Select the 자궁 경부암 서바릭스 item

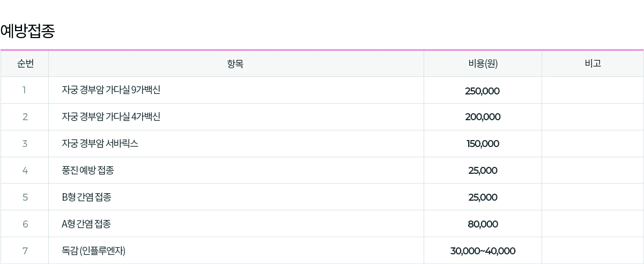tap(100, 144)
